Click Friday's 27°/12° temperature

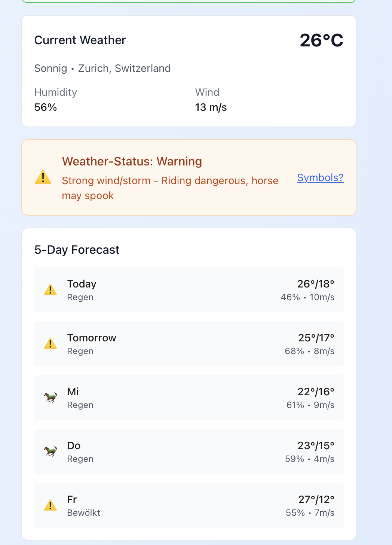click(316, 500)
